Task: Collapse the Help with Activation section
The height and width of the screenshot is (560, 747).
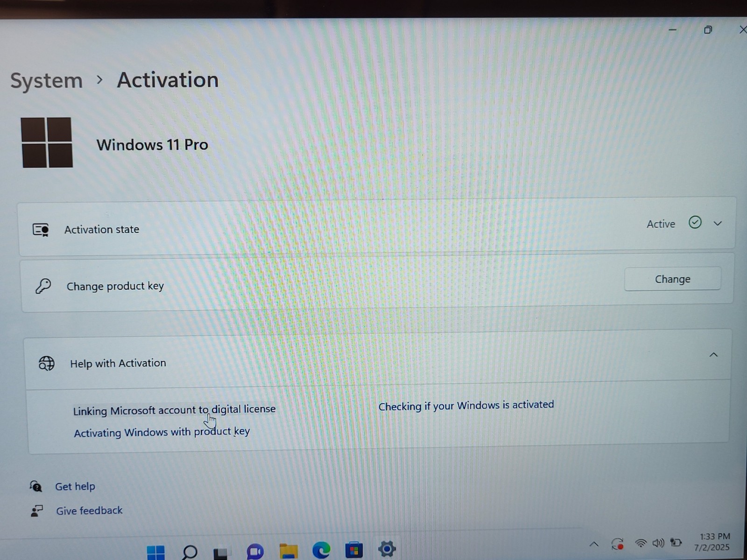Action: coord(713,355)
